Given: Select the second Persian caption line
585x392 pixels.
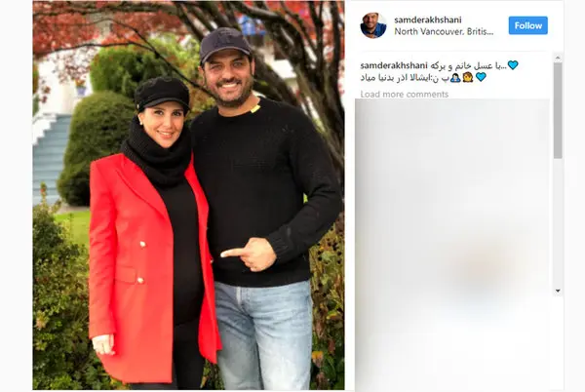Looking at the screenshot, I should [406, 78].
